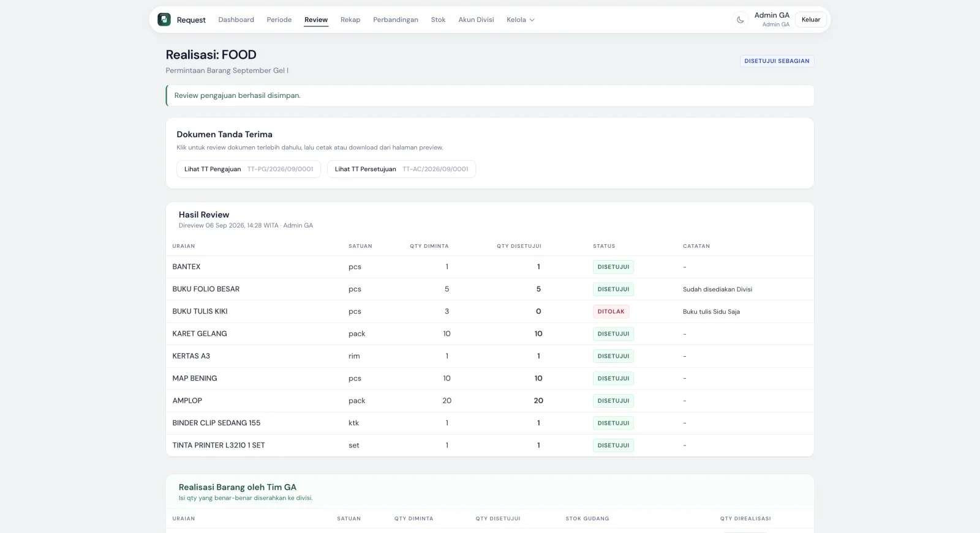Viewport: 980px width, 533px height.
Task: Click the 'Review pengajuan berhasil disimpan' message
Action: [x=237, y=95]
